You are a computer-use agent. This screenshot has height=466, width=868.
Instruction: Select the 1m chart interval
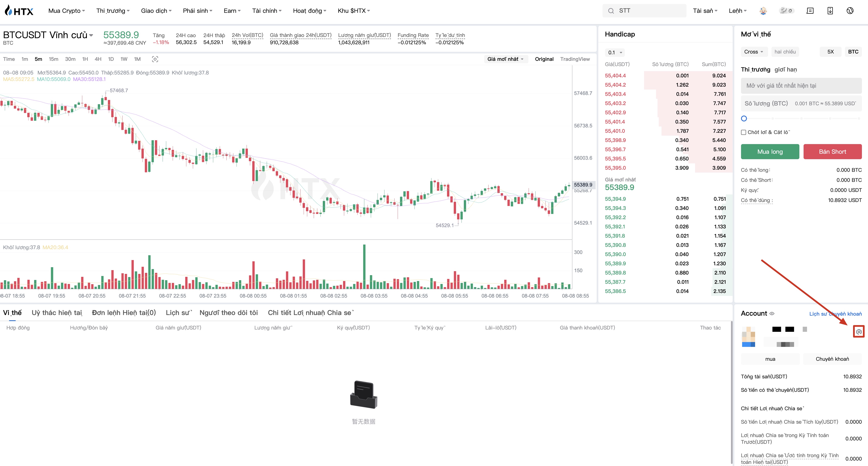[x=25, y=59]
